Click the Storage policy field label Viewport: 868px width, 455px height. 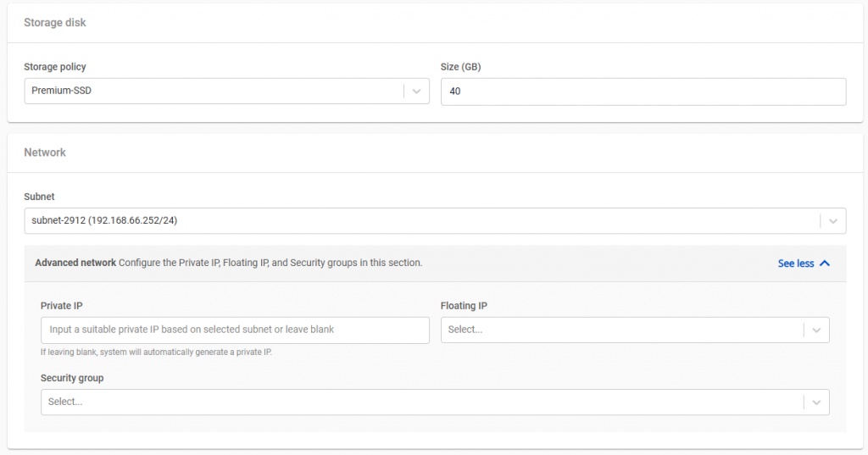tap(55, 67)
